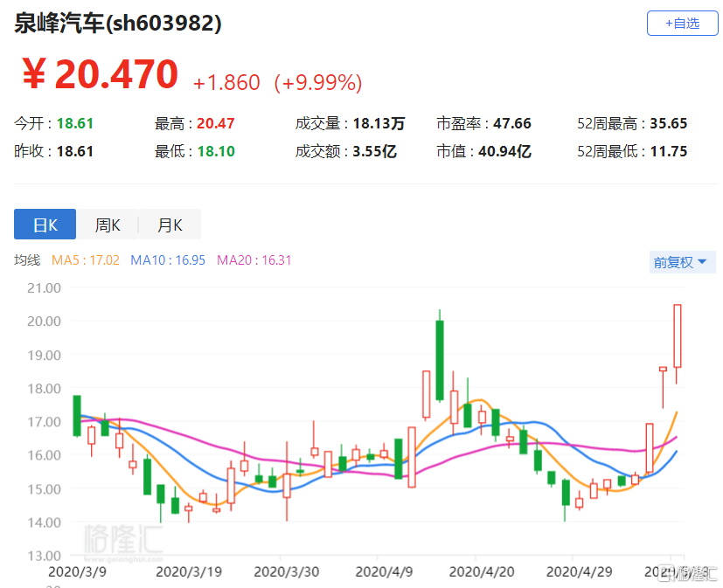Image resolution: width=723 pixels, height=588 pixels.
Task: Switch to 周K weekly chart tab
Action: click(108, 225)
